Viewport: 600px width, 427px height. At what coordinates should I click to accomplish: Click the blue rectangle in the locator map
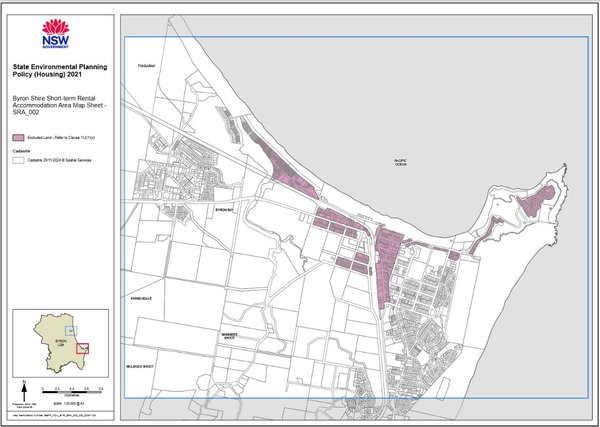tap(71, 330)
